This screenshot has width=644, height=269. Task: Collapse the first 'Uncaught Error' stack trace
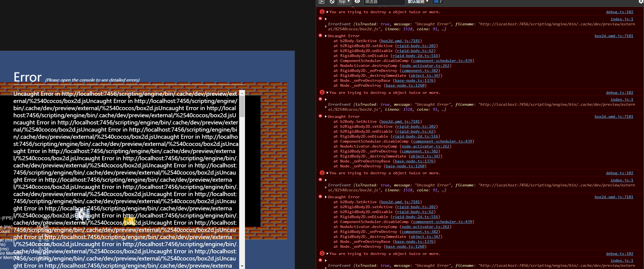326,36
